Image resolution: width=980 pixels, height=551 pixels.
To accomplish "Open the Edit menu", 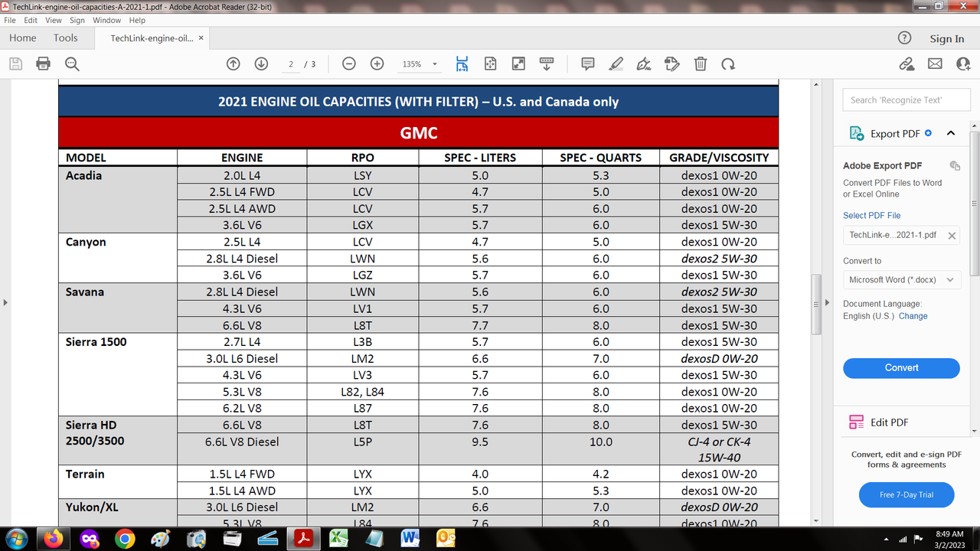I will [x=31, y=21].
